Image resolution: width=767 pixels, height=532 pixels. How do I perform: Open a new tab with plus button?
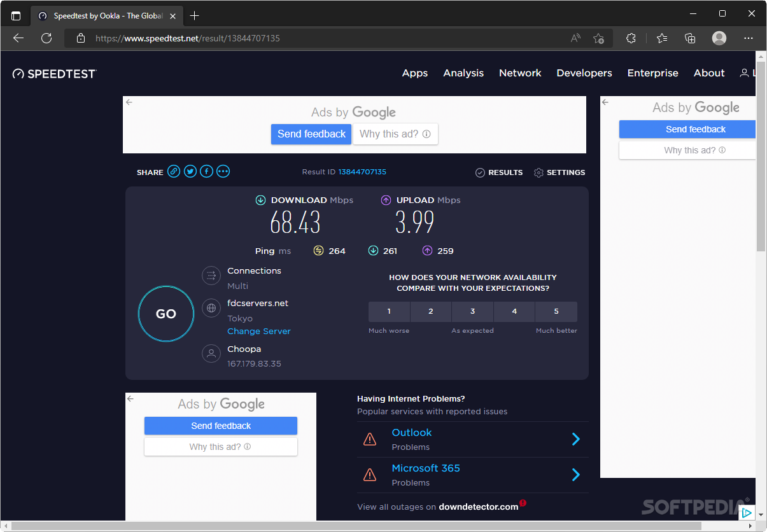(195, 15)
